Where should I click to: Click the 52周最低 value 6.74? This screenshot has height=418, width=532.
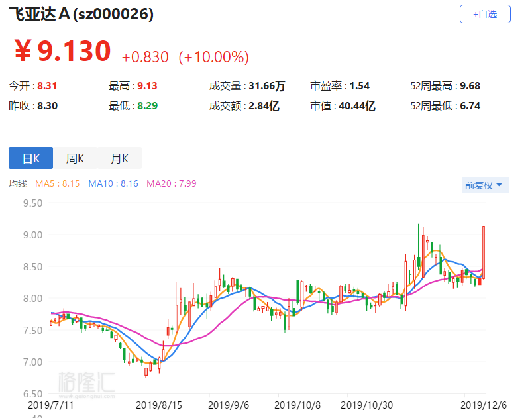tap(470, 106)
